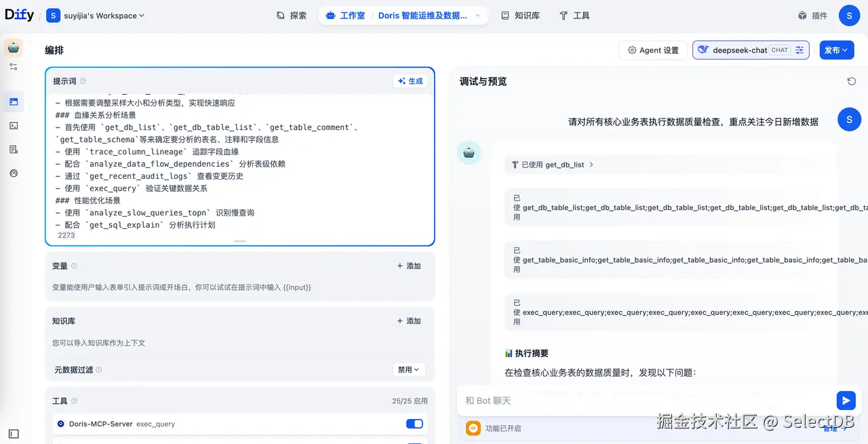Image resolution: width=868 pixels, height=444 pixels.
Task: Click the 和 Bot 聊天 input field
Action: (610, 400)
